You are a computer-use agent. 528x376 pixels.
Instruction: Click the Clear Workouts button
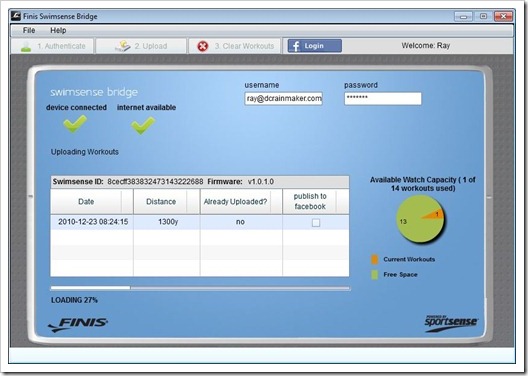[x=235, y=46]
